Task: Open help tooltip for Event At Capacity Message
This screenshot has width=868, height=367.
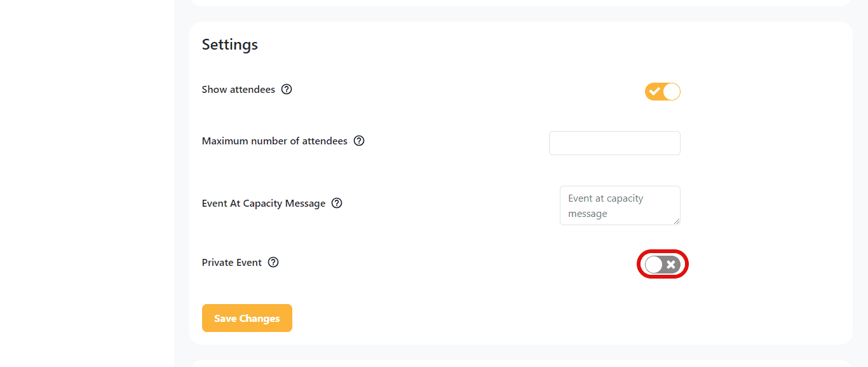Action: click(x=337, y=204)
